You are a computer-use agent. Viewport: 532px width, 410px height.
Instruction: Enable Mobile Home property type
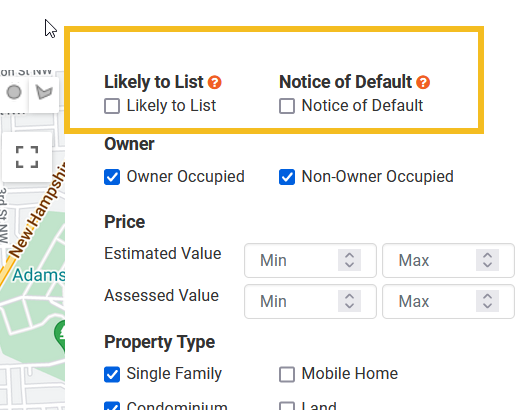287,374
